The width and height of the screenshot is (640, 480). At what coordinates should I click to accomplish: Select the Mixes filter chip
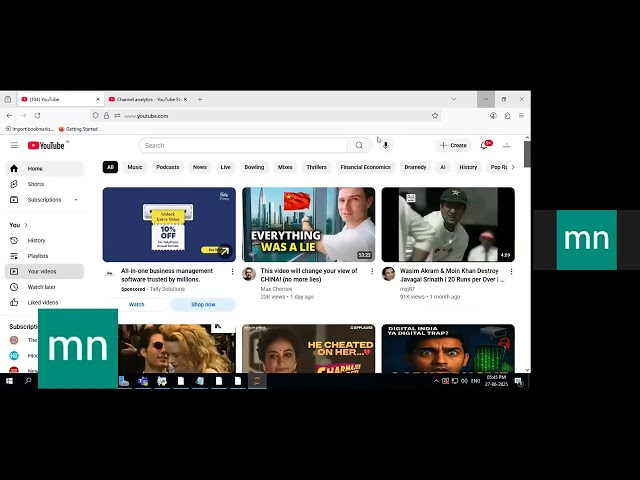(285, 167)
